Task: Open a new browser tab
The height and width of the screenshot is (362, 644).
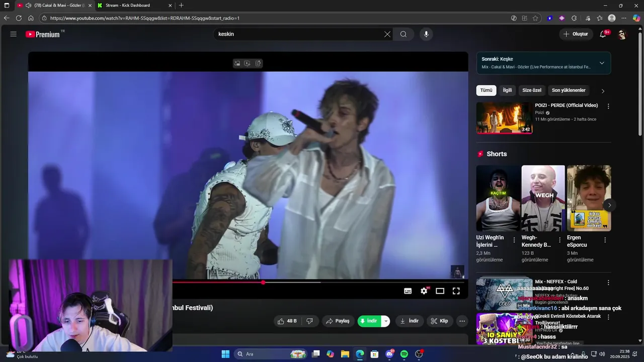Action: point(181,6)
